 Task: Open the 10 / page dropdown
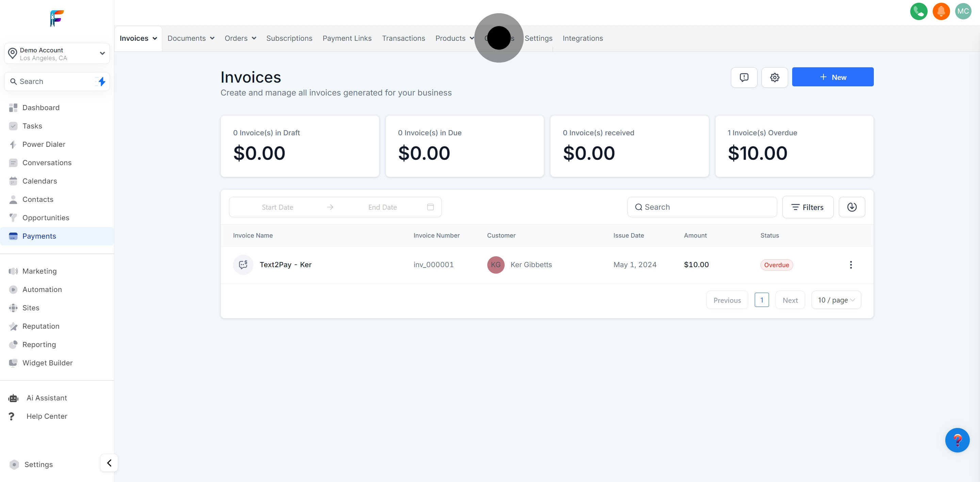[x=836, y=300]
